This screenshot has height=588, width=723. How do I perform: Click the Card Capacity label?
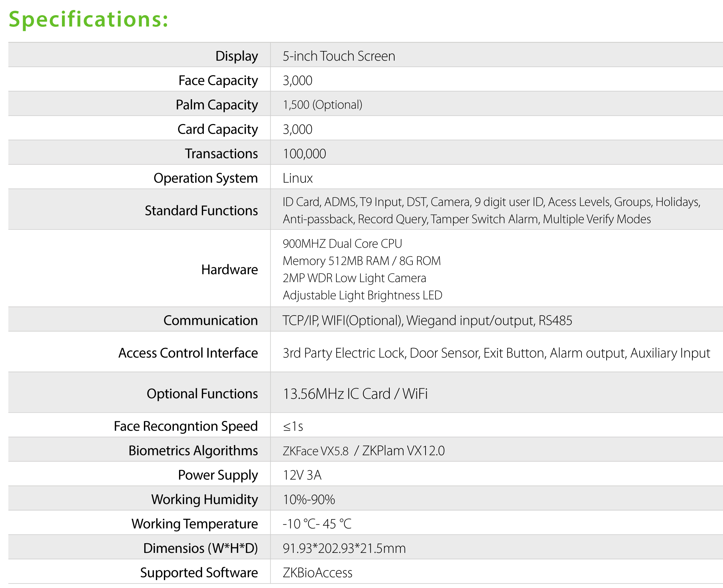pos(218,129)
